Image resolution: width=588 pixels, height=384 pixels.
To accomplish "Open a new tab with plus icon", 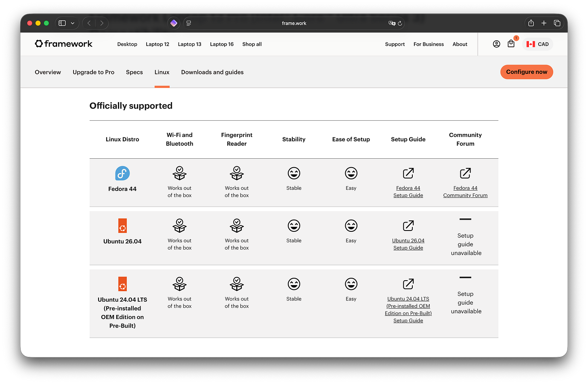I will point(544,23).
